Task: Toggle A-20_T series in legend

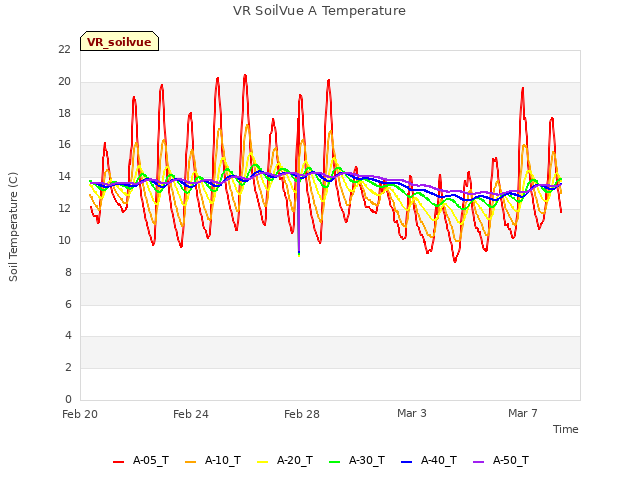Action: tap(285, 460)
